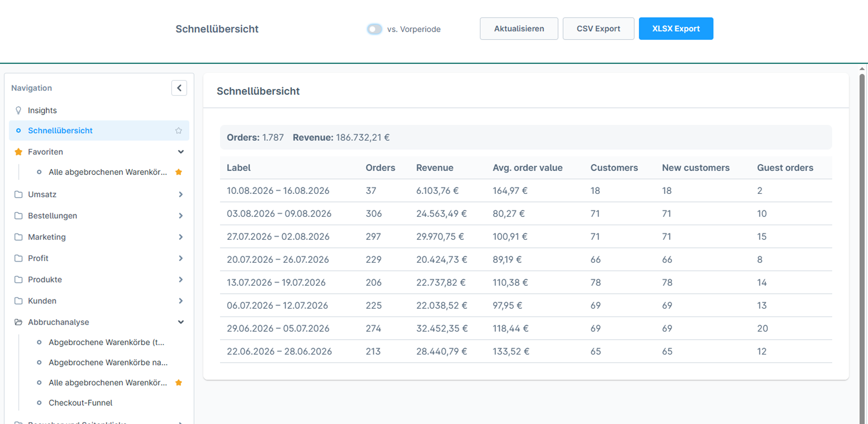Image resolution: width=868 pixels, height=424 pixels.
Task: Click the orange Favoriten star icon
Action: point(18,152)
